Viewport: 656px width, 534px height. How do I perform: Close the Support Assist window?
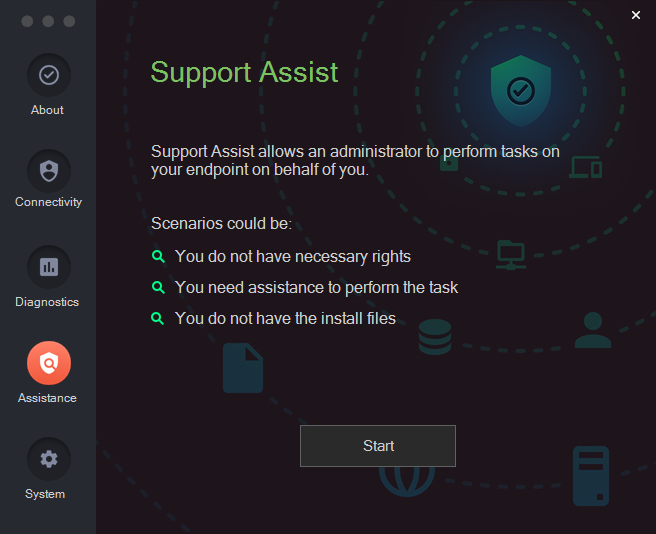(x=636, y=15)
